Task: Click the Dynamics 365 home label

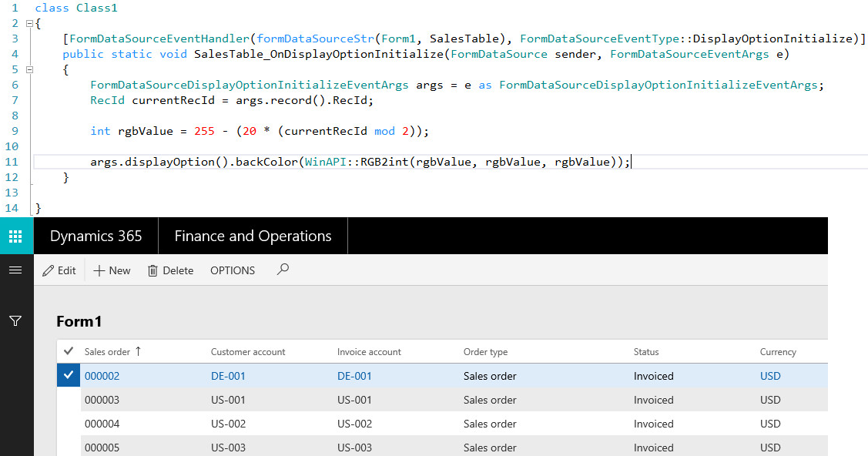Action: tap(96, 236)
